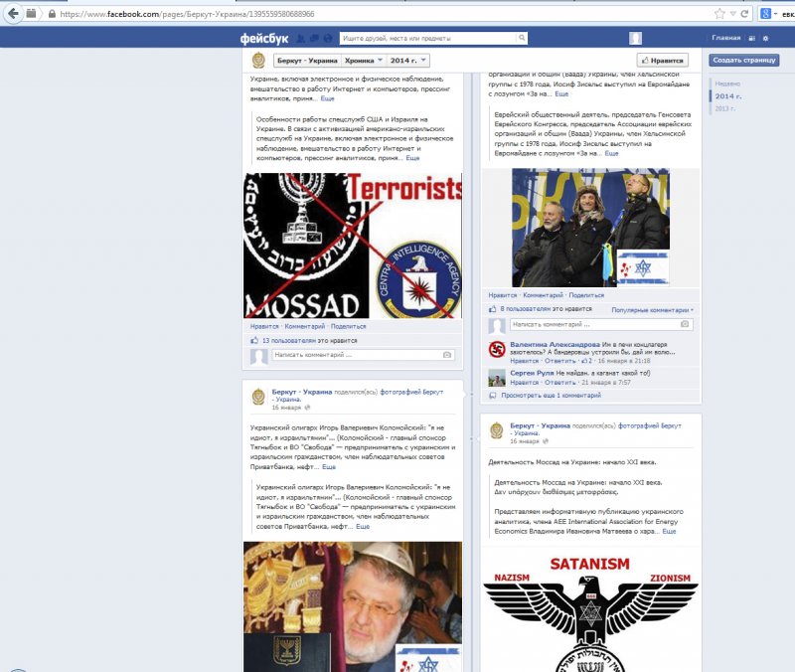
Task: Click the Facebook search field
Action: [x=428, y=38]
